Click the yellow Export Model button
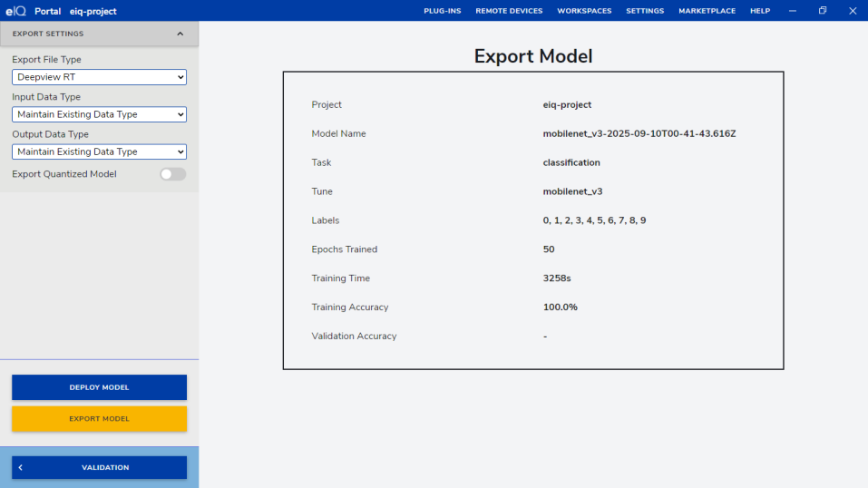 99,419
